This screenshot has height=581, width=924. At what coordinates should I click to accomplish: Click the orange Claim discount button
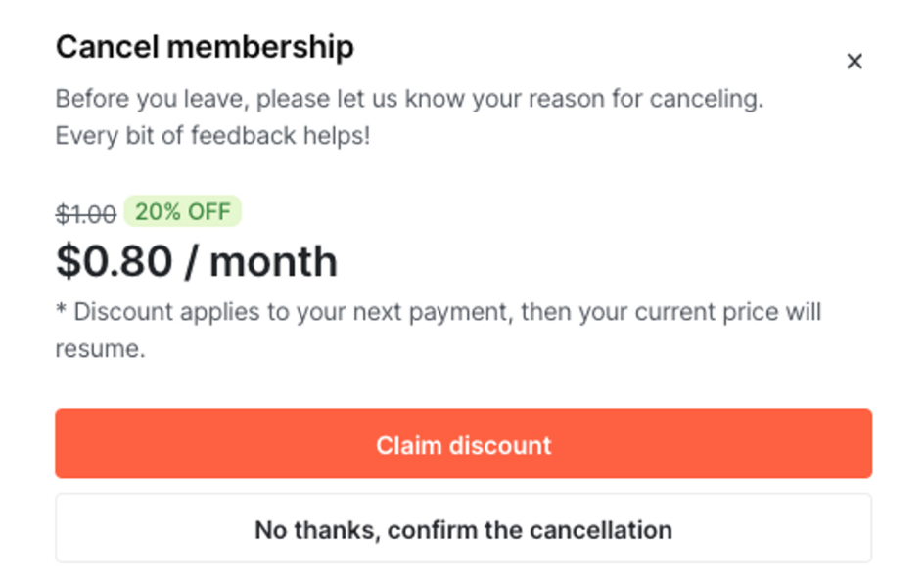463,444
